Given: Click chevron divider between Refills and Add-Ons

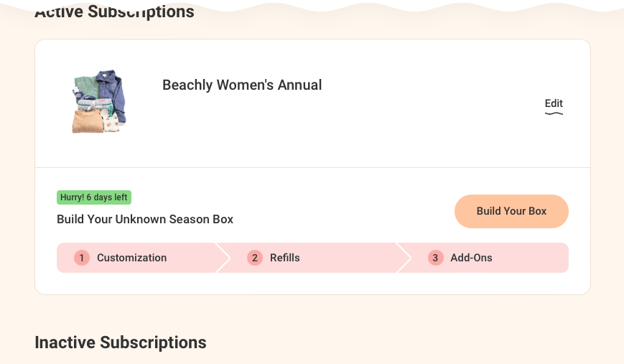Looking at the screenshot, I should [404, 258].
